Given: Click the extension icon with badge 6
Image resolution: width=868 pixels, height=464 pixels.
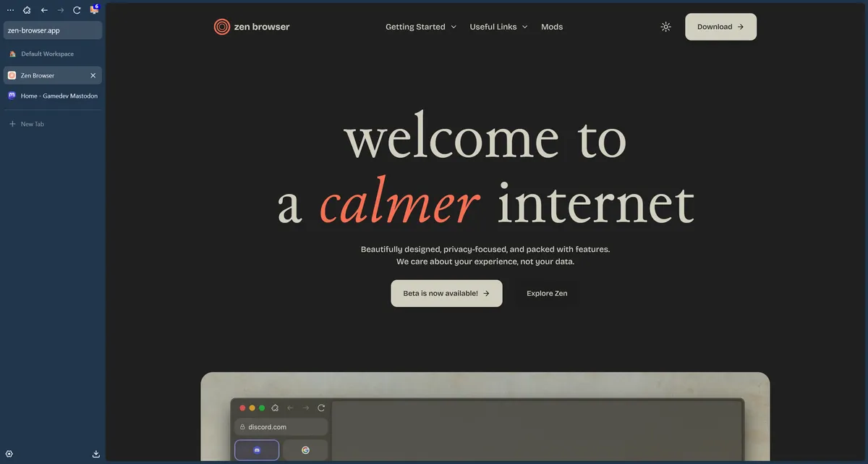Looking at the screenshot, I should (94, 9).
